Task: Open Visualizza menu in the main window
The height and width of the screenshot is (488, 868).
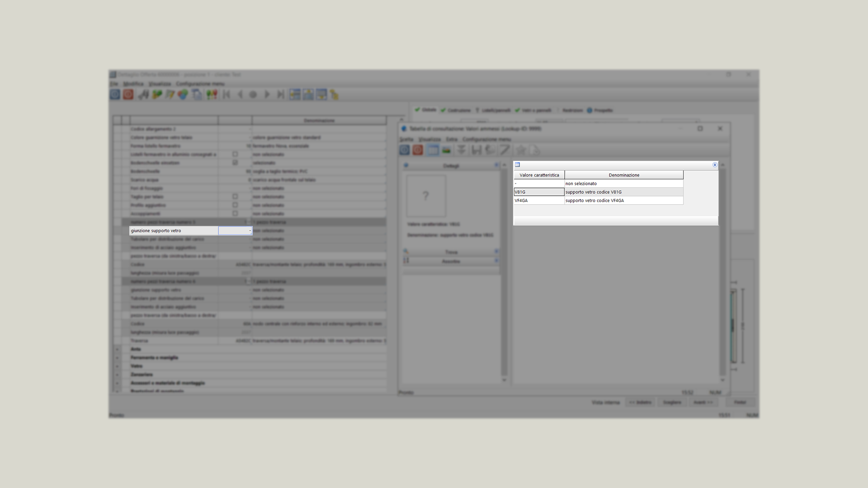Action: 160,84
